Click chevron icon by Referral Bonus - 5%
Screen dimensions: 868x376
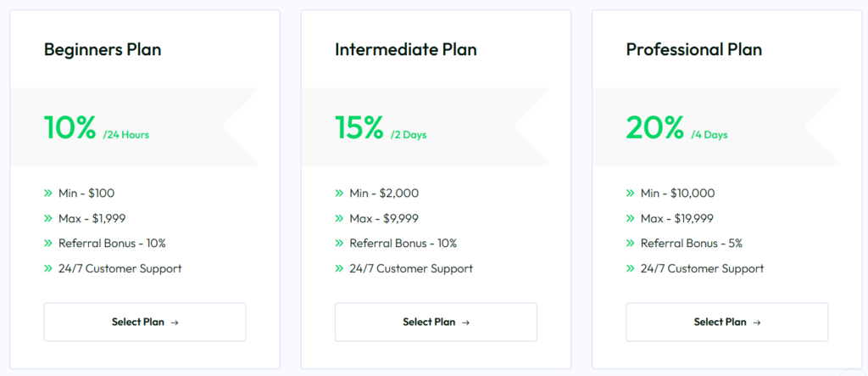pyautogui.click(x=630, y=244)
